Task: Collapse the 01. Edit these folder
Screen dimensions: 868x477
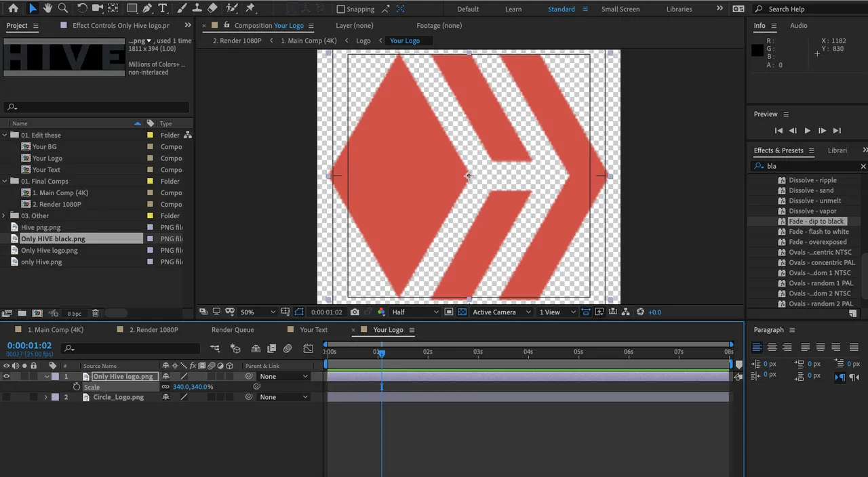Action: coord(5,136)
